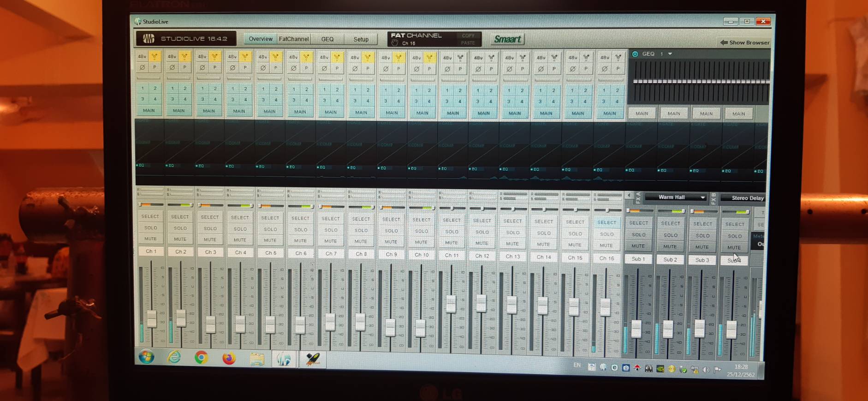Viewport: 868px width, 401px height.
Task: Open the GEQ 1 selector dropdown
Action: click(670, 54)
